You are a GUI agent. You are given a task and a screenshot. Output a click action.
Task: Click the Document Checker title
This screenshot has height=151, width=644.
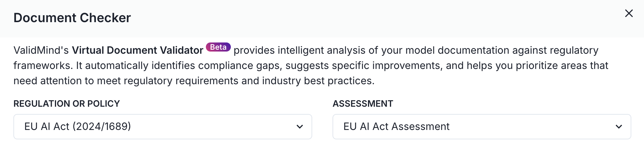(x=72, y=18)
